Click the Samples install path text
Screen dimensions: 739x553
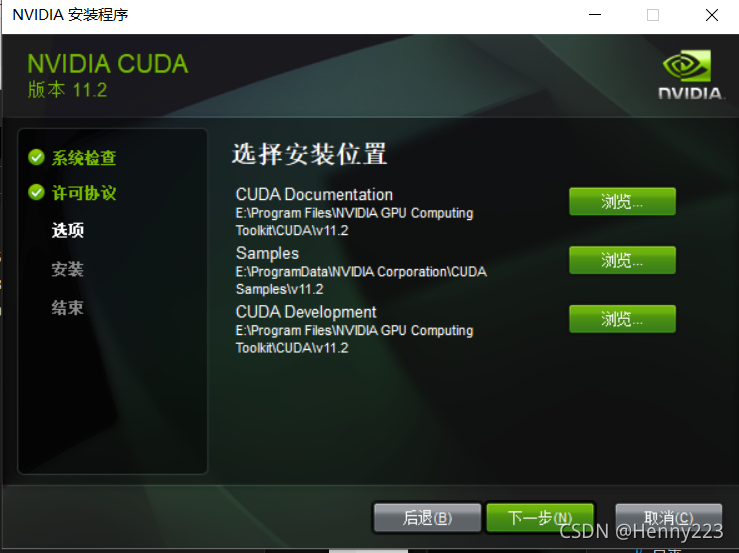pos(361,280)
